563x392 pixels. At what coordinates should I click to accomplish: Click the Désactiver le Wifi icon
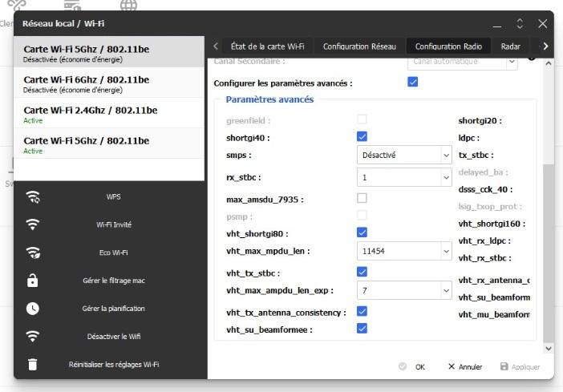pyautogui.click(x=33, y=336)
